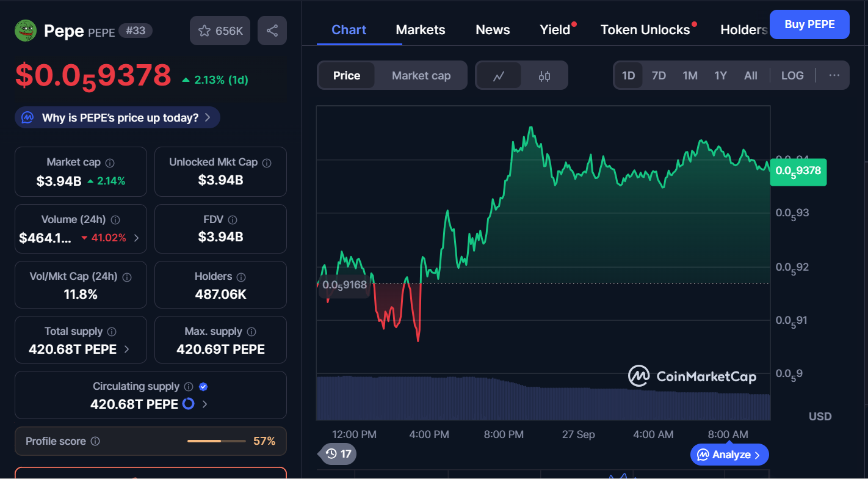Click the Analyze button
This screenshot has width=868, height=479.
[729, 455]
